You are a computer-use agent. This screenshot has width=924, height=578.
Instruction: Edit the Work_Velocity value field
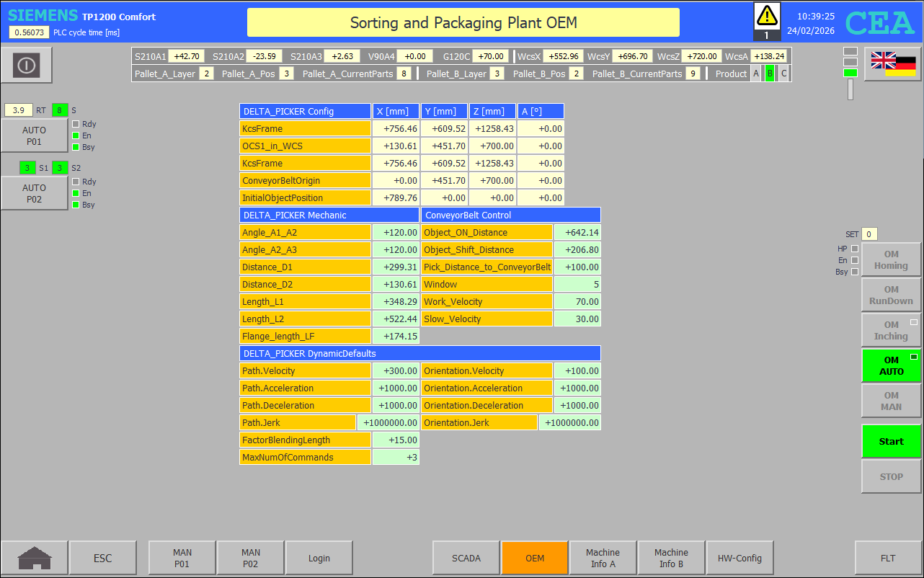(x=577, y=301)
